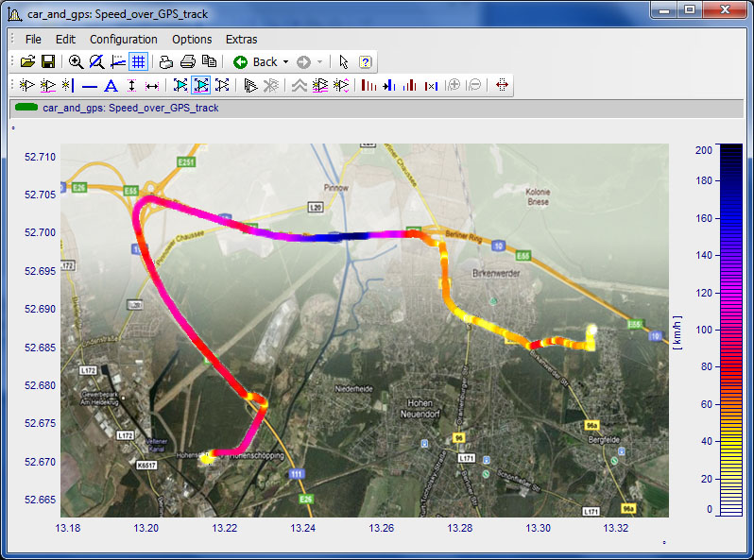
Task: Save using the floppy disk icon
Action: 47,61
